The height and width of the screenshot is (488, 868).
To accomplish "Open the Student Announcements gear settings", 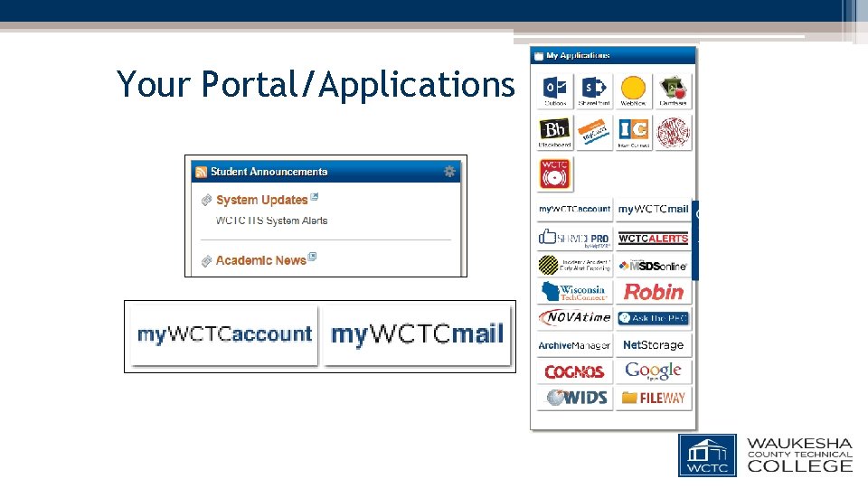I will coord(449,172).
